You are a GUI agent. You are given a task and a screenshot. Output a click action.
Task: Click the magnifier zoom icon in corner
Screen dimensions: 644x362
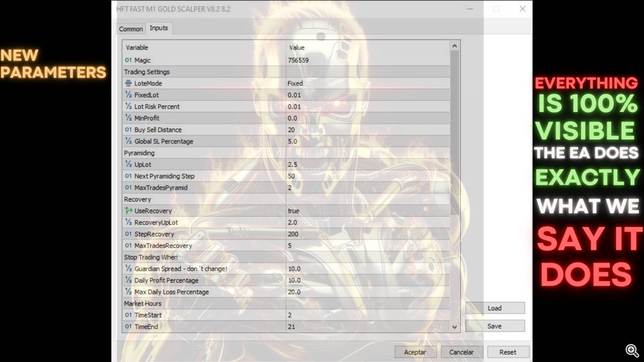[632, 350]
